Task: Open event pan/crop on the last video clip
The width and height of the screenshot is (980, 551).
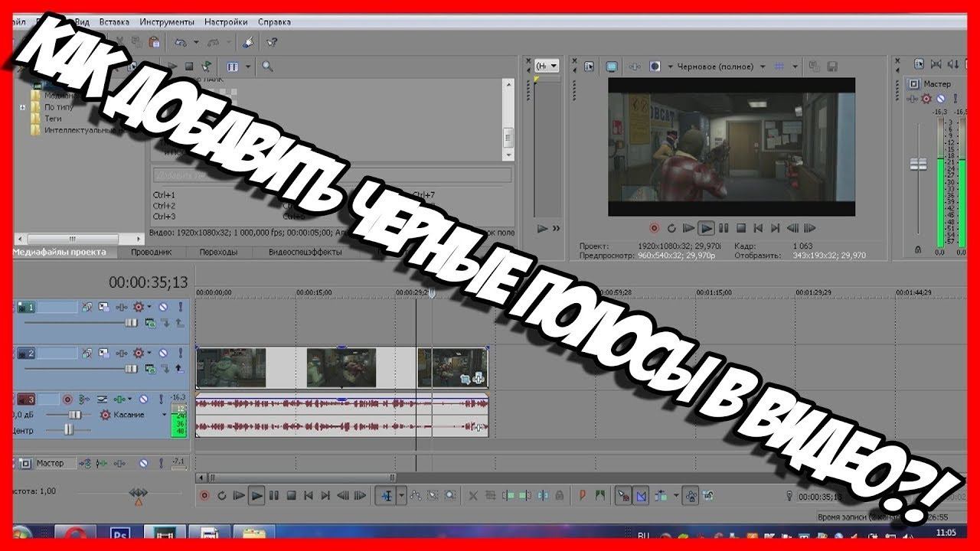Action: click(465, 377)
